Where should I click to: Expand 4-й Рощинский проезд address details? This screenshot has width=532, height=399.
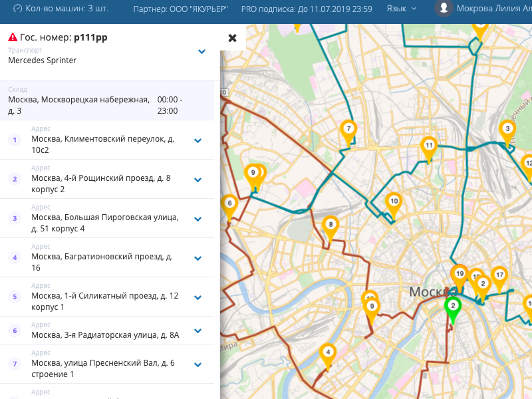coord(198,180)
